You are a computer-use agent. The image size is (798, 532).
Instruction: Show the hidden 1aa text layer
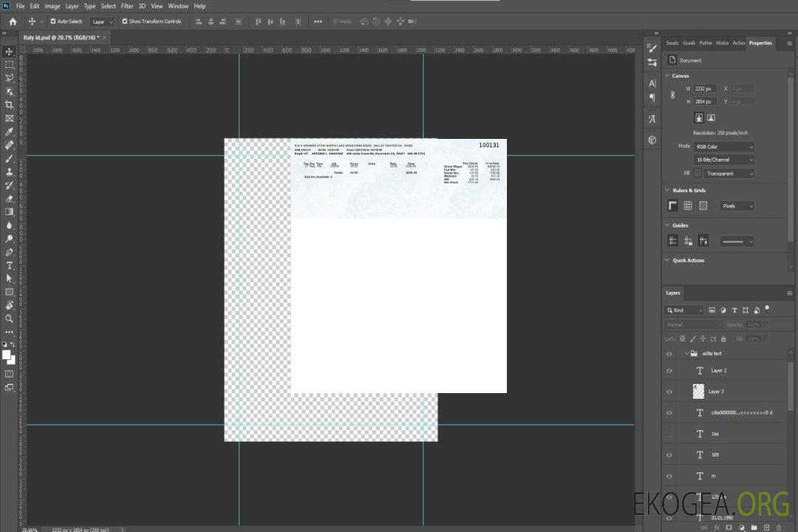click(669, 434)
